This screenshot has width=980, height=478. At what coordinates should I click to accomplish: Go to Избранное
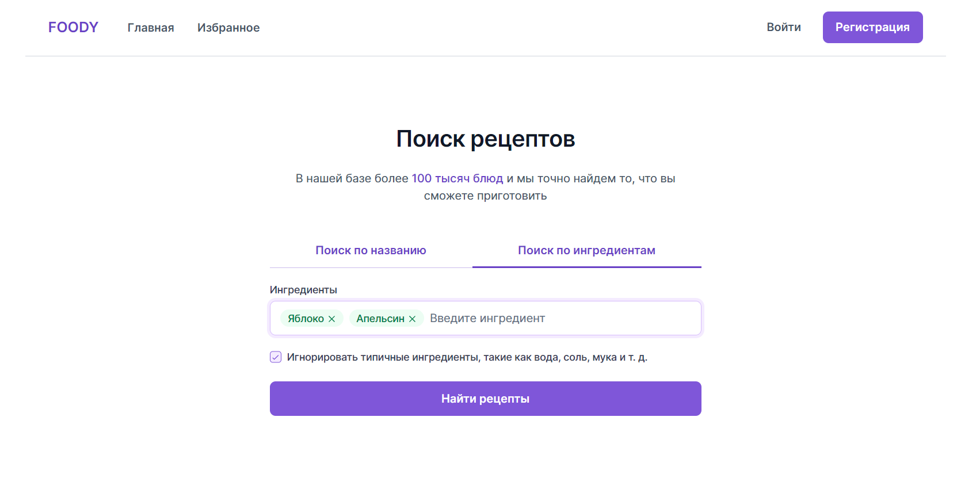[x=228, y=27]
